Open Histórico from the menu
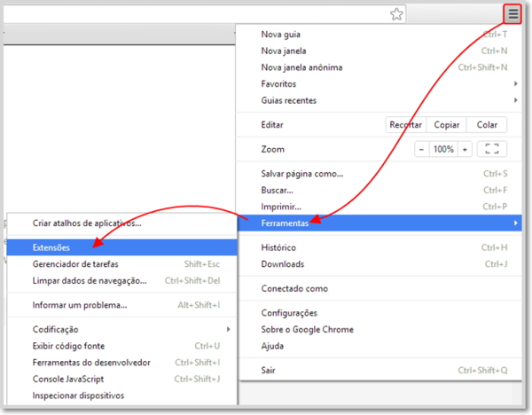This screenshot has height=415, width=532. point(379,247)
